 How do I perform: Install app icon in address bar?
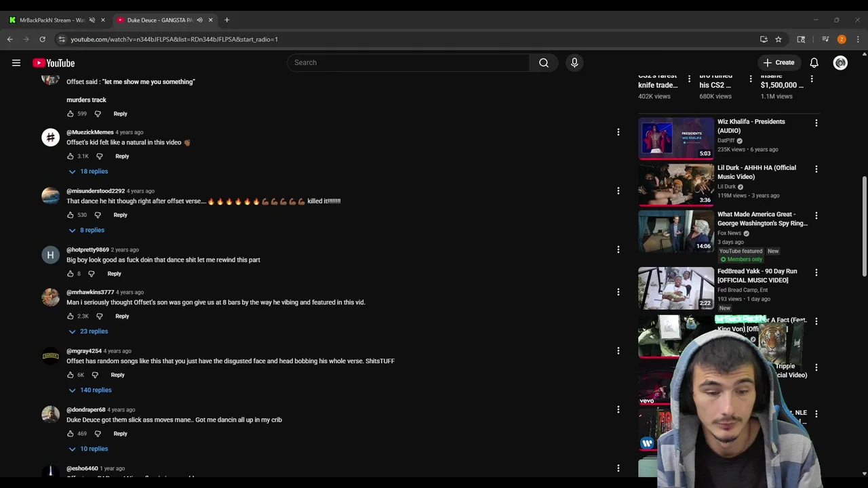764,39
